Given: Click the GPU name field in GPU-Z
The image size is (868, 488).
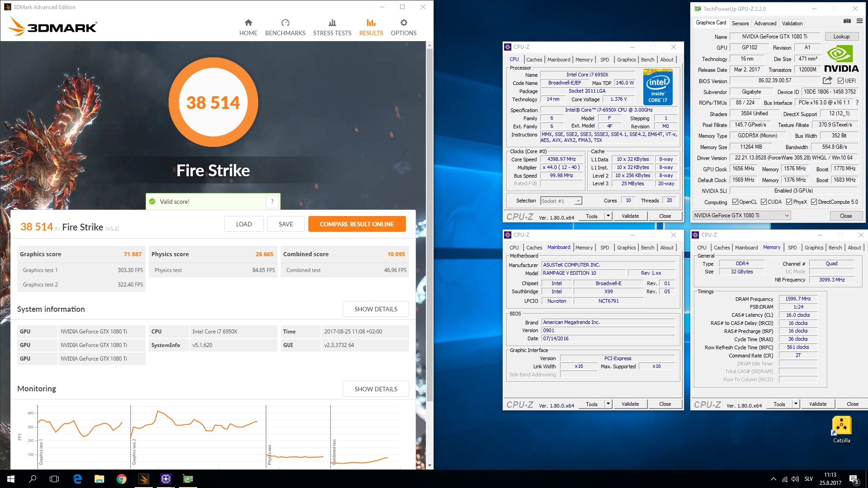Looking at the screenshot, I should pyautogui.click(x=774, y=37).
